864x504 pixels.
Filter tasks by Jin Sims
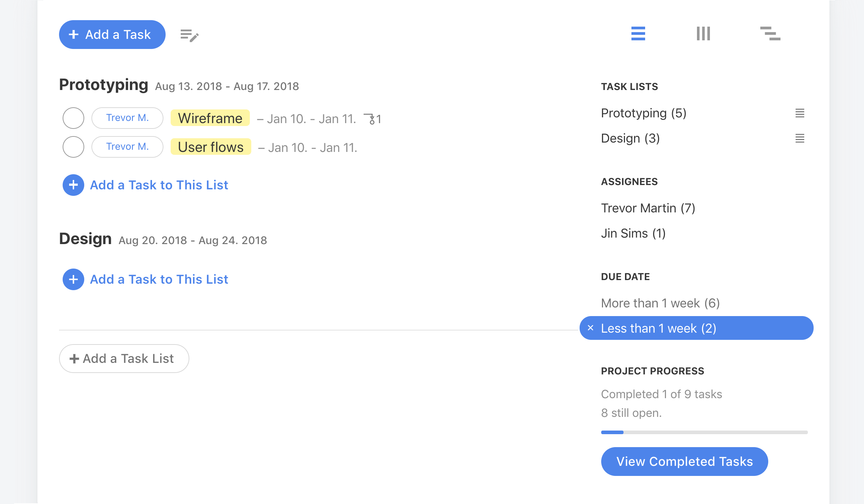tap(633, 233)
